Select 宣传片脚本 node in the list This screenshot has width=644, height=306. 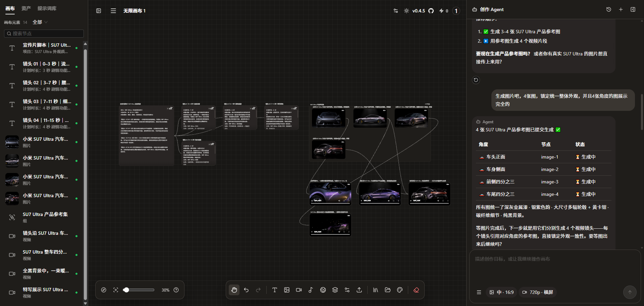(x=41, y=48)
